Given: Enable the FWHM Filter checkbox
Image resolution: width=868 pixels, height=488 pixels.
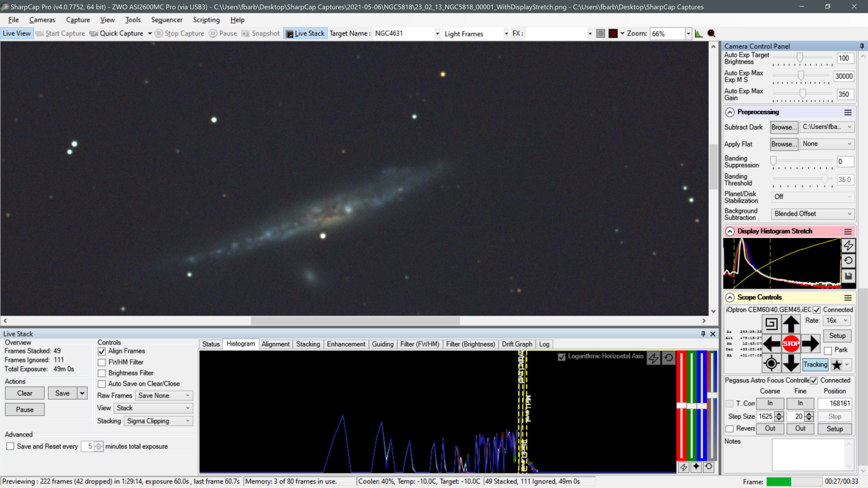Looking at the screenshot, I should [102, 362].
